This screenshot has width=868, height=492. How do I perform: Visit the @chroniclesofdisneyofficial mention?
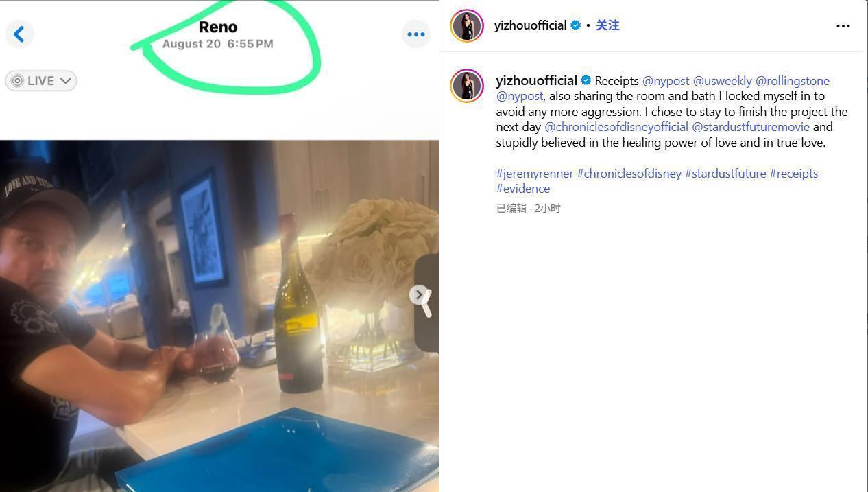tap(616, 127)
